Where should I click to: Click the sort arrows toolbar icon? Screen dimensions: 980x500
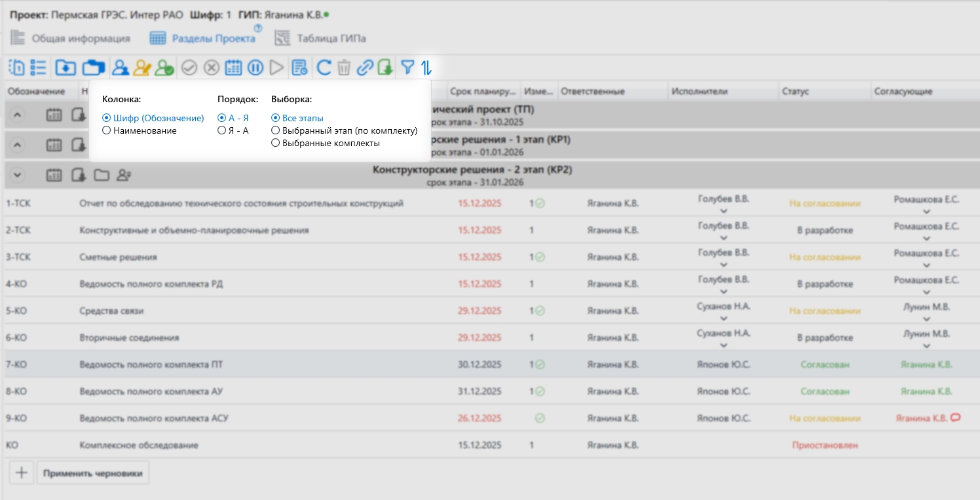[426, 67]
